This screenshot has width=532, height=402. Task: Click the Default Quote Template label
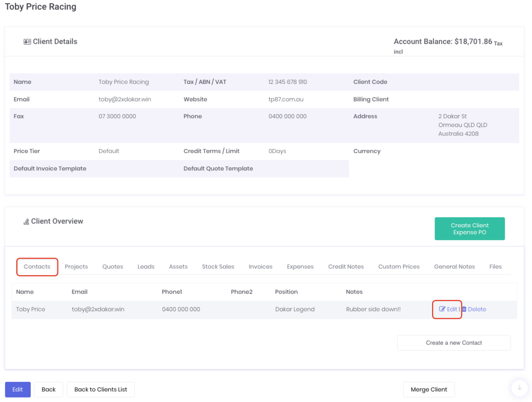[x=218, y=168]
